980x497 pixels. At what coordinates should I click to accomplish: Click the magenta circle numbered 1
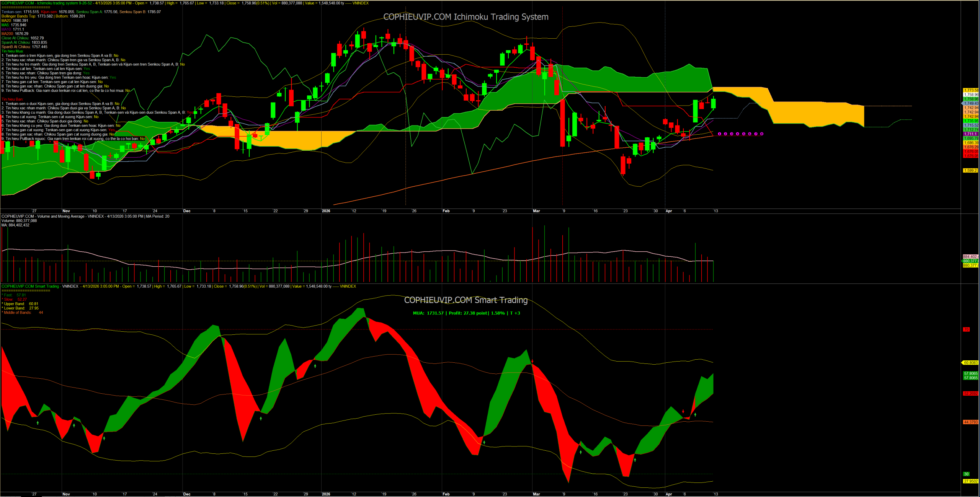click(x=719, y=134)
